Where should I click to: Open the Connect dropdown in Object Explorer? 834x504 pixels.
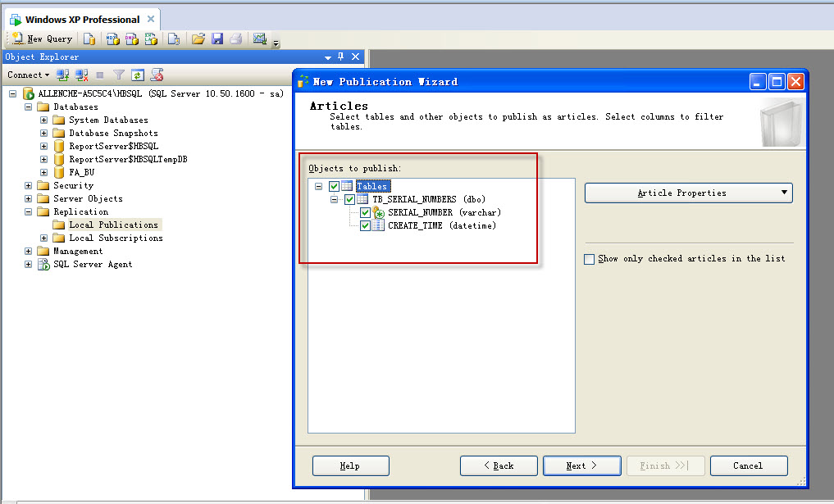[28, 75]
